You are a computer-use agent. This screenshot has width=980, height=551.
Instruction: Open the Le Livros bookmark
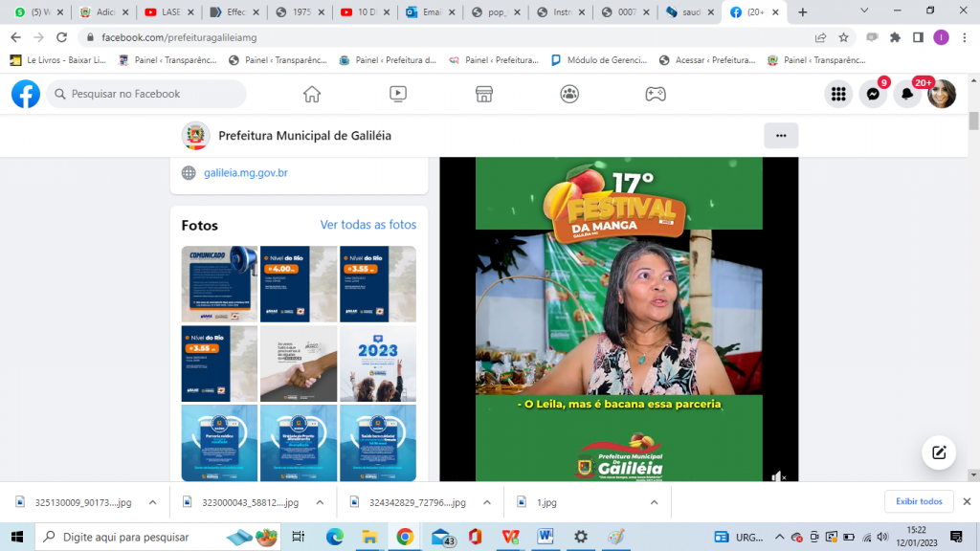[x=58, y=60]
